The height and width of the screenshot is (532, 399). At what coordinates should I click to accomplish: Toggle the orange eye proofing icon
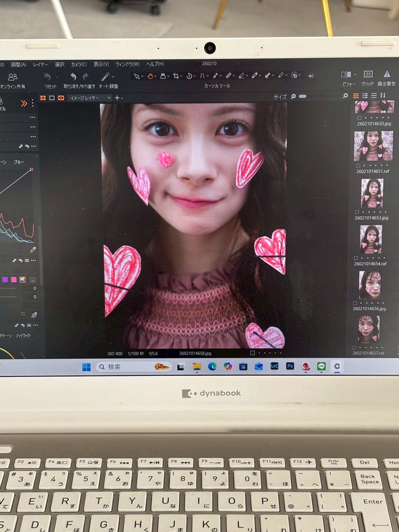point(61,98)
